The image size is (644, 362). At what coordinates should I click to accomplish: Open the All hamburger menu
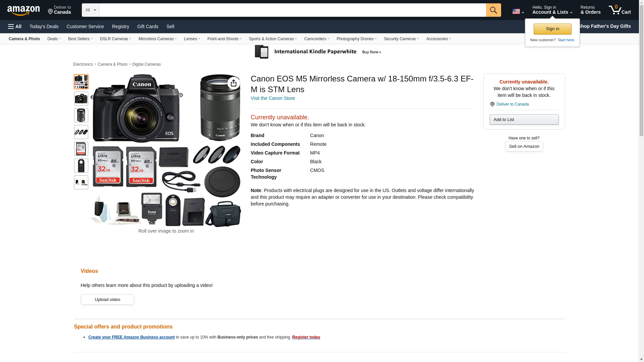tap(15, 26)
